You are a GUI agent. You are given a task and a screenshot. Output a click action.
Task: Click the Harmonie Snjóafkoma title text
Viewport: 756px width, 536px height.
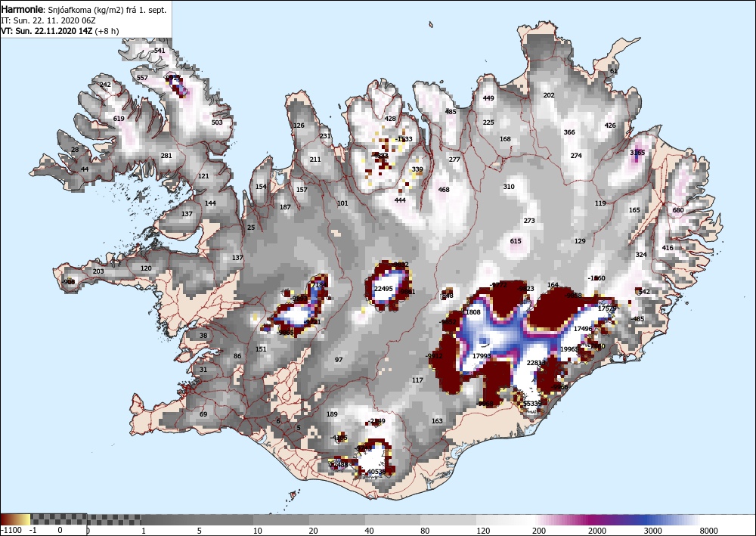pos(84,10)
